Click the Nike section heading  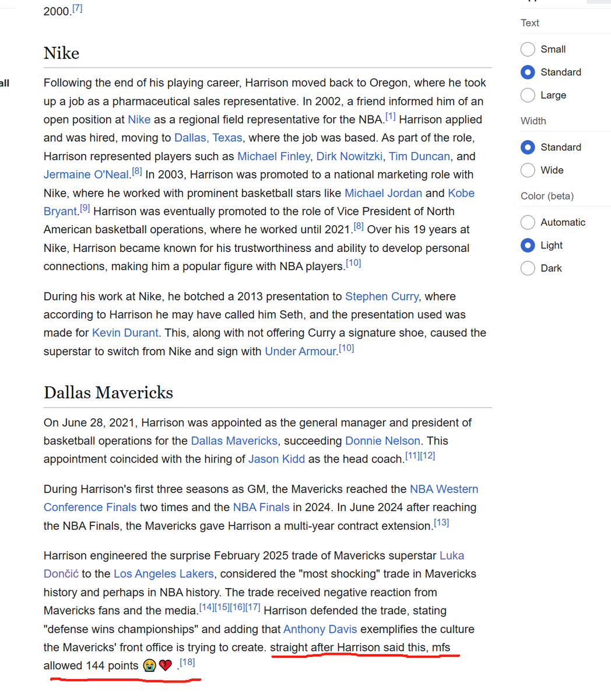[61, 53]
